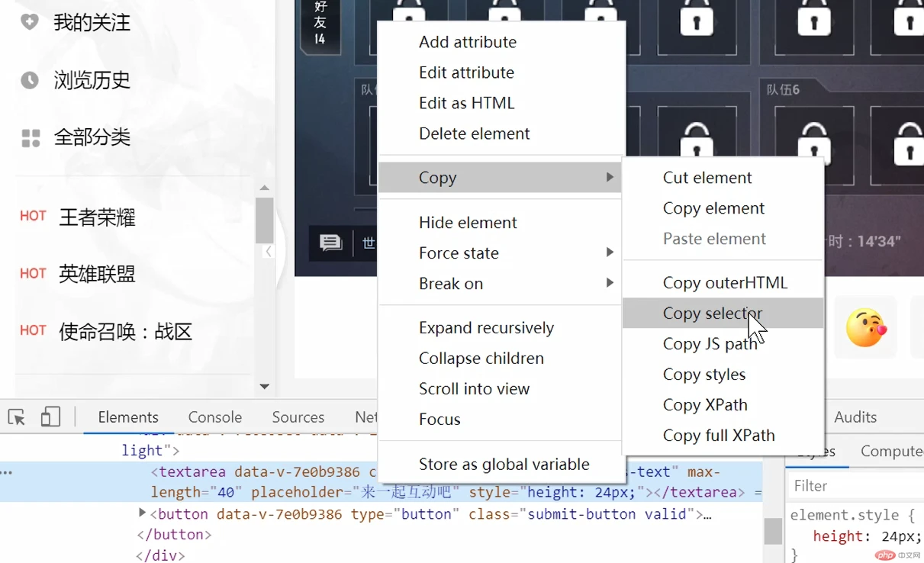Click the chat bubble icon in video

pyautogui.click(x=330, y=243)
